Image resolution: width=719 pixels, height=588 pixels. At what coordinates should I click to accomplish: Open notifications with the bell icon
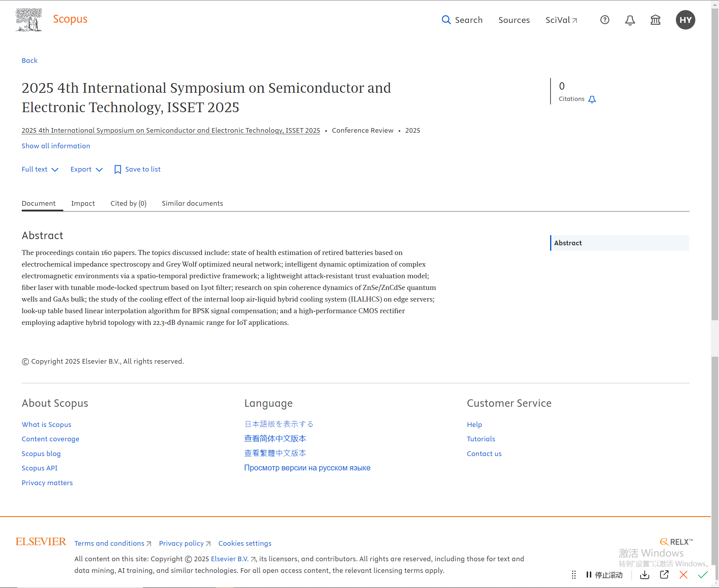(x=630, y=20)
